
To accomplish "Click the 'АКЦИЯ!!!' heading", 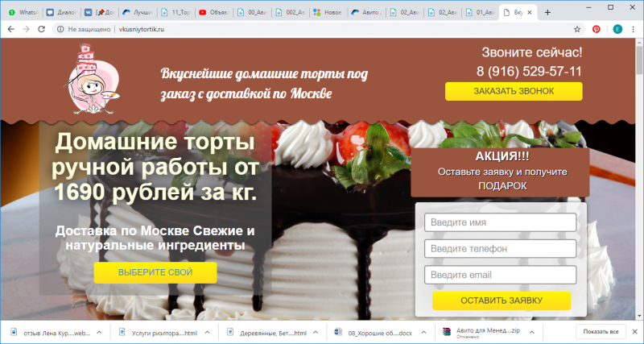I will coord(502,156).
